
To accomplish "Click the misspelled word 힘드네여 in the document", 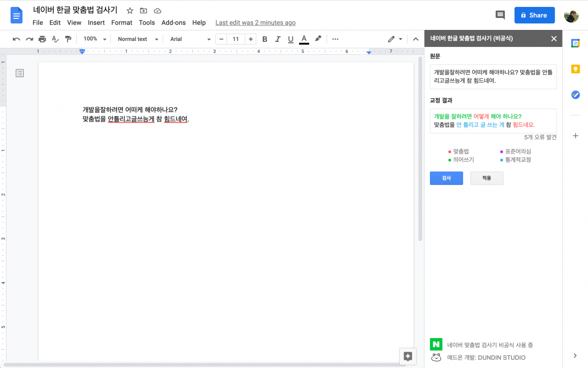I will 176,119.
